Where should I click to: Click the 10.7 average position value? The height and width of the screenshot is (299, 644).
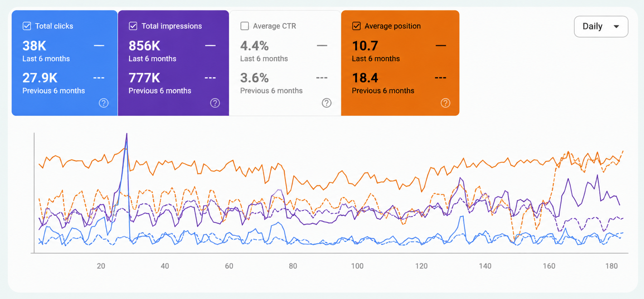(x=365, y=46)
